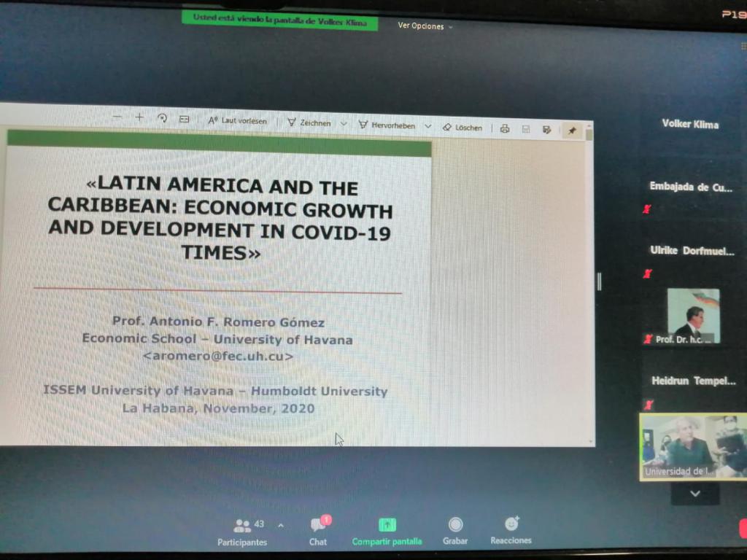Open Ver Opciones menu
This screenshot has width=747, height=560.
(425, 26)
